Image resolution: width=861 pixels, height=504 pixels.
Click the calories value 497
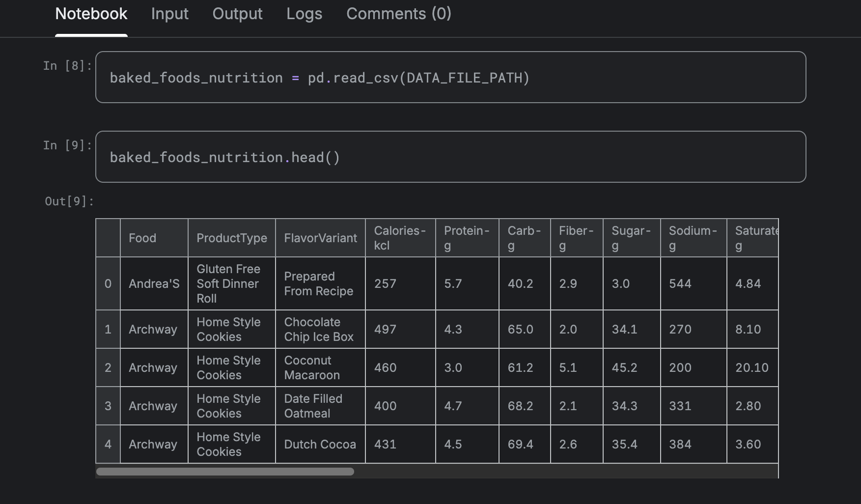[x=400, y=329]
